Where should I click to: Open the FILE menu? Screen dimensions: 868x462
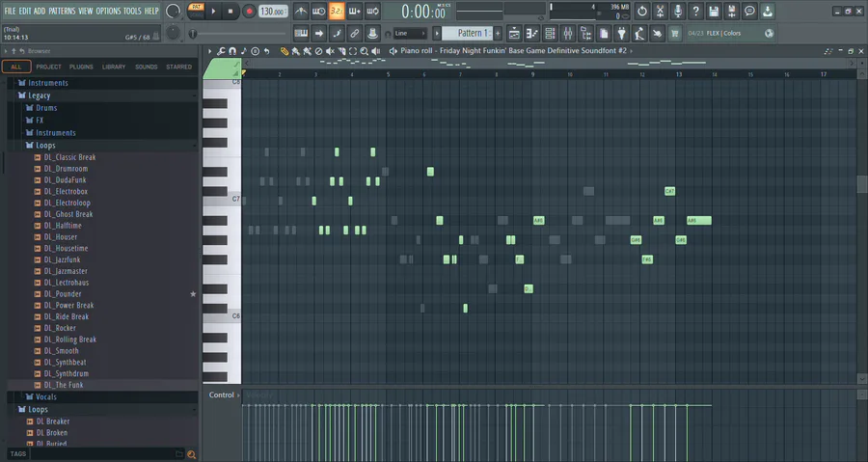[x=10, y=11]
